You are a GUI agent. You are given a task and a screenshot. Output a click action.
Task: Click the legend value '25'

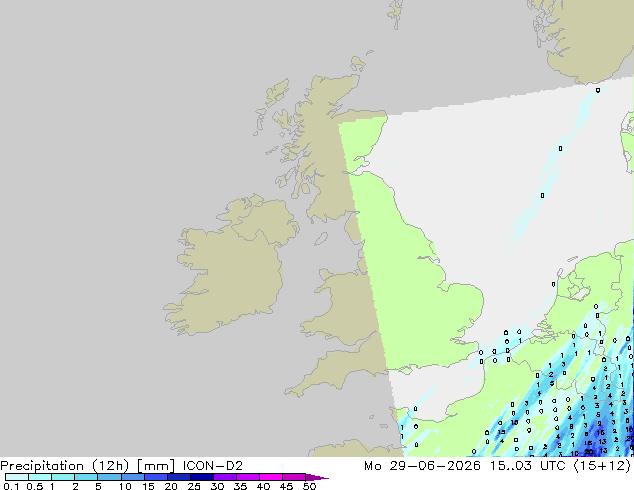[x=194, y=486]
